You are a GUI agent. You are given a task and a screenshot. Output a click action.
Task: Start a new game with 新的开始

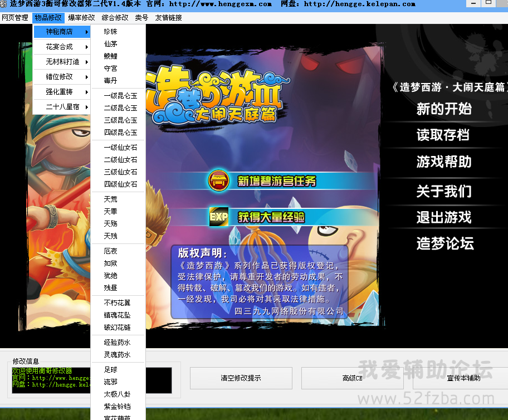coord(444,109)
